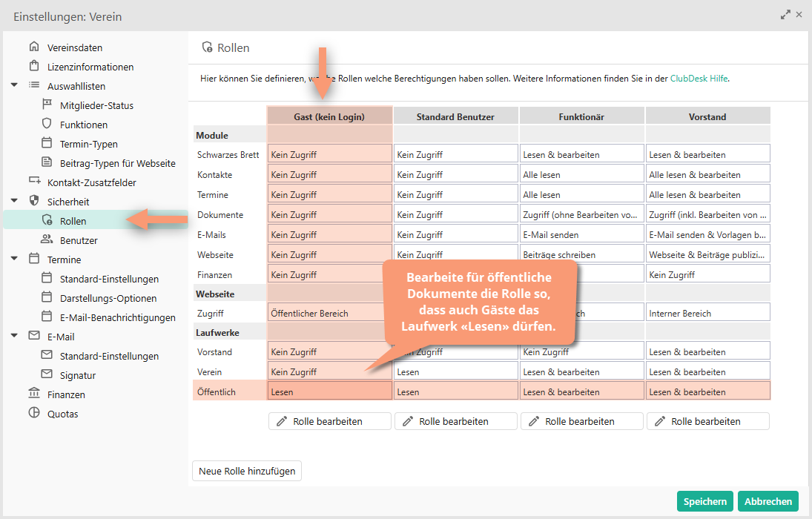Click the Funktionen shield icon

(x=47, y=123)
